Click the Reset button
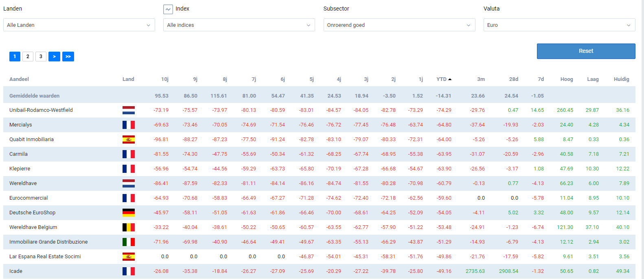 point(586,51)
